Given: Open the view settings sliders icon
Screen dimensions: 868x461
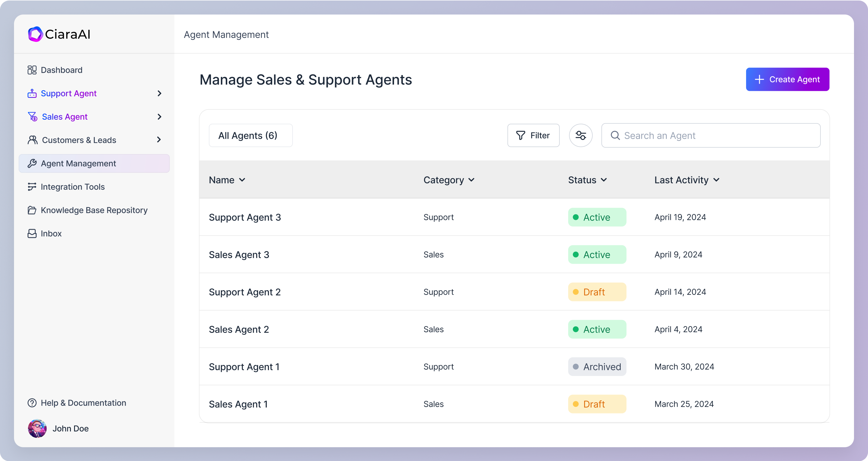Looking at the screenshot, I should pos(581,135).
